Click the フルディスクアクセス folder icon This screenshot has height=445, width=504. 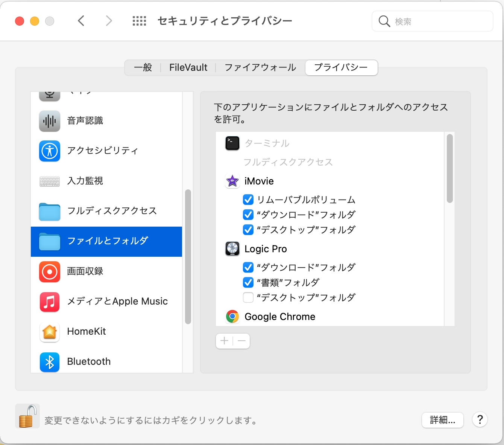pyautogui.click(x=50, y=212)
